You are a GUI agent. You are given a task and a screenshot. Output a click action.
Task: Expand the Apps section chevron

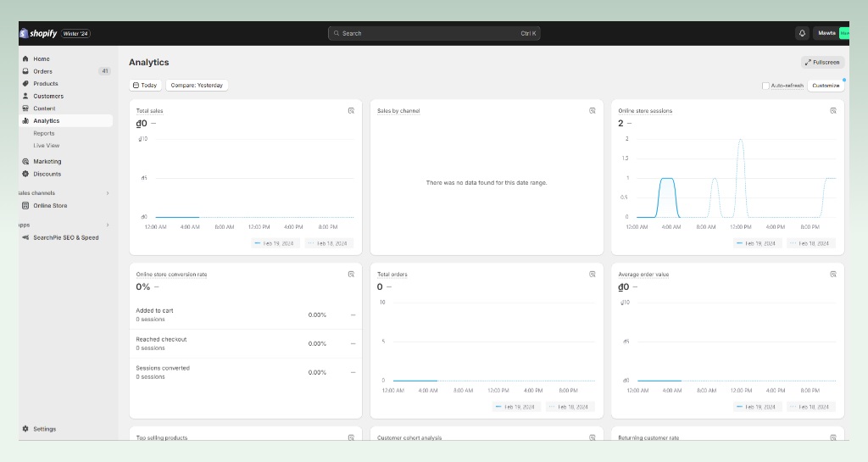(108, 225)
